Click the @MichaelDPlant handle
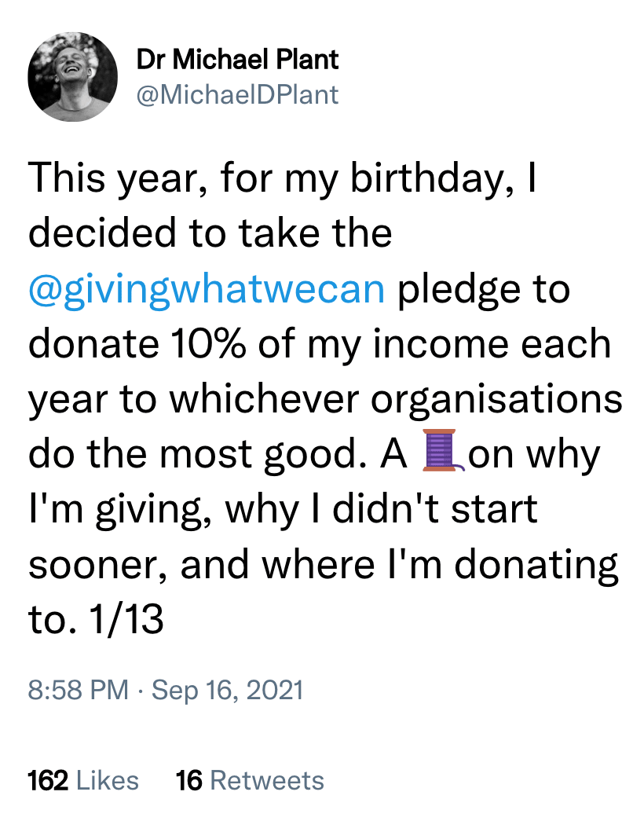Screen dimensions: 644x821 click(x=238, y=94)
